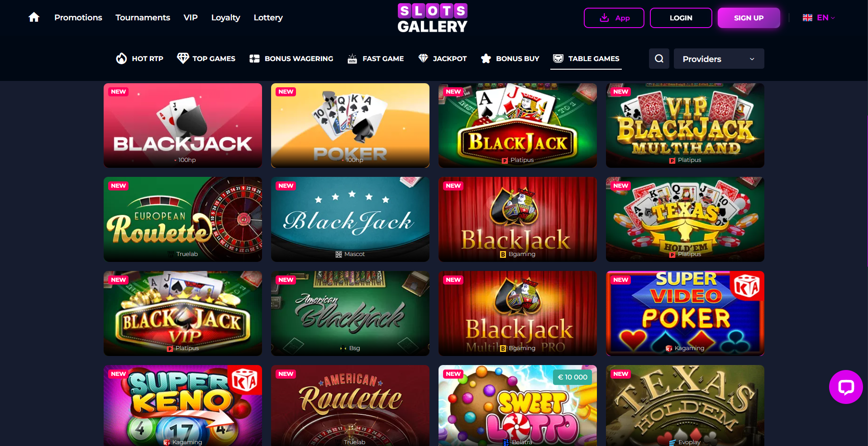Click the Bonus Buy star icon
This screenshot has height=446, width=868.
[486, 58]
